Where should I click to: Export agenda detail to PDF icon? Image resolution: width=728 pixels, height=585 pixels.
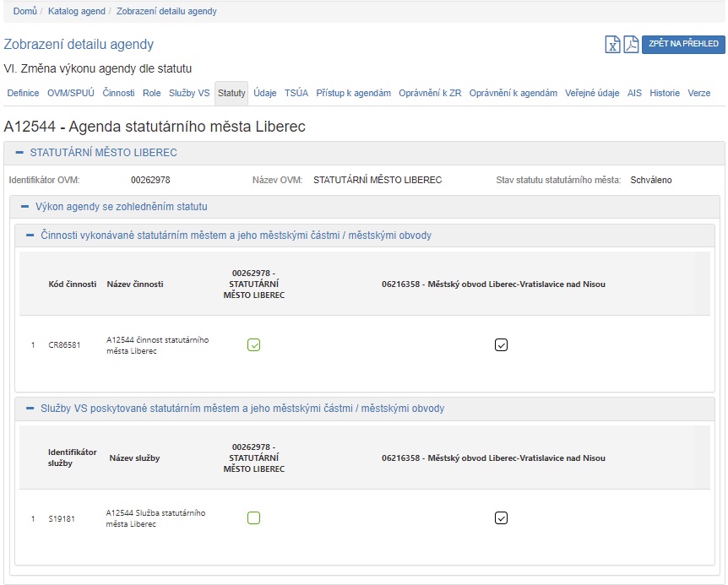(631, 45)
